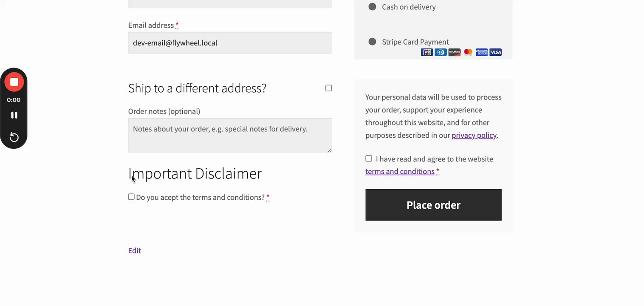Image resolution: width=644 pixels, height=306 pixels.
Task: Pause the recording
Action: pos(14,115)
